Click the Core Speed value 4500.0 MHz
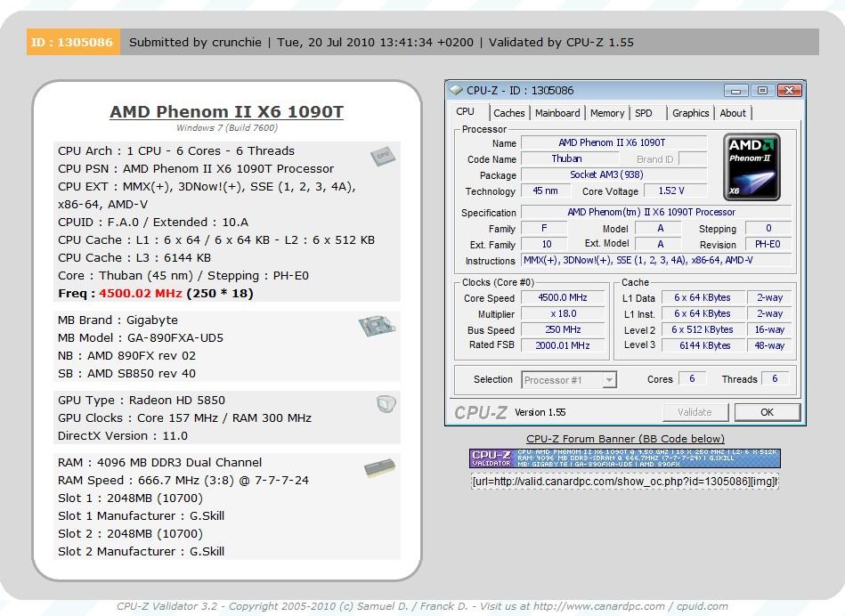Screen dimensions: 845x616 pyautogui.click(x=563, y=297)
